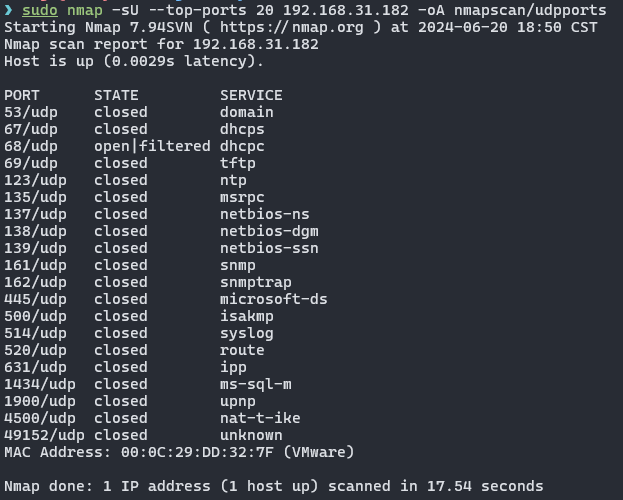Select the MAC address 00:0C:29:DD:32:7F
Viewport: 623px width, 500px height.
click(197, 452)
